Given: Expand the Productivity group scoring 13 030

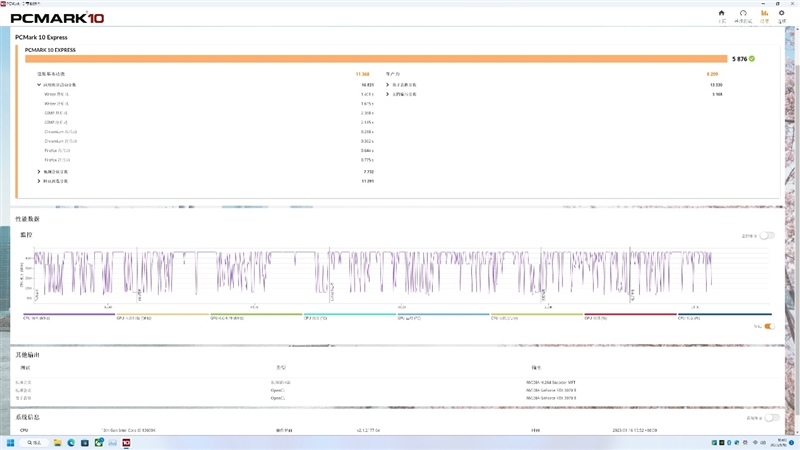Looking at the screenshot, I should pos(388,85).
